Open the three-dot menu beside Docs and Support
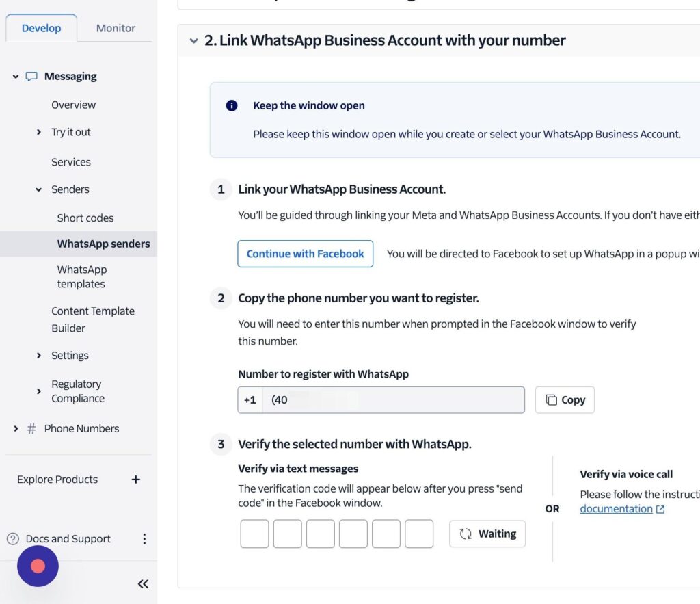 coord(144,539)
